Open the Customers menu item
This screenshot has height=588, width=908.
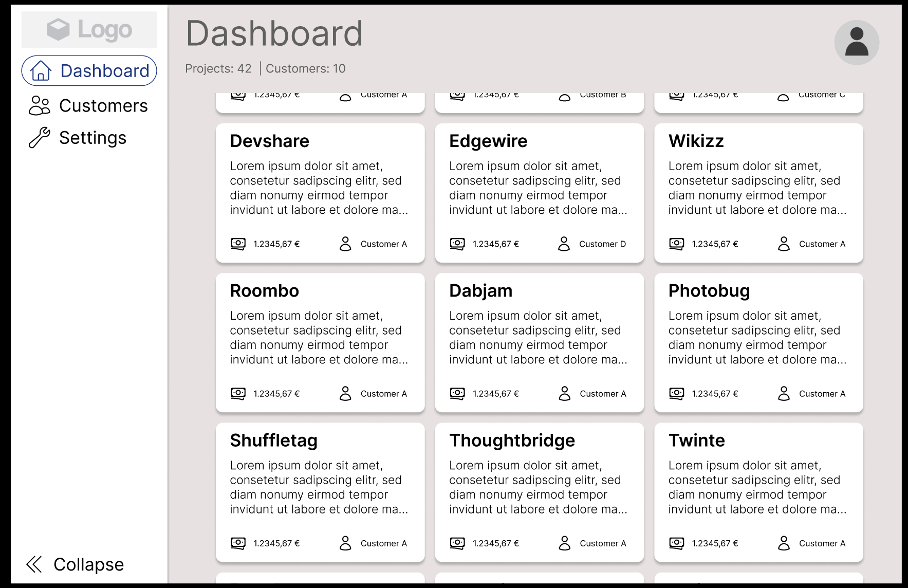(x=103, y=106)
